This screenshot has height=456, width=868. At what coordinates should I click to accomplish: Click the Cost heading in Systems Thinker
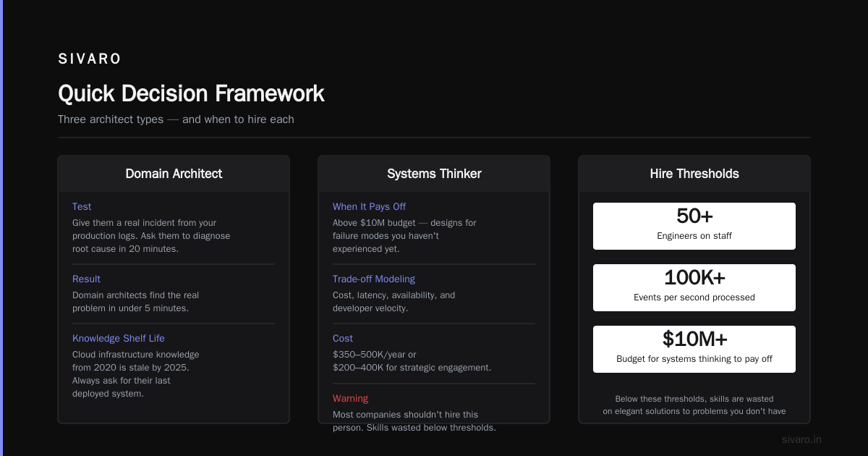coord(343,338)
